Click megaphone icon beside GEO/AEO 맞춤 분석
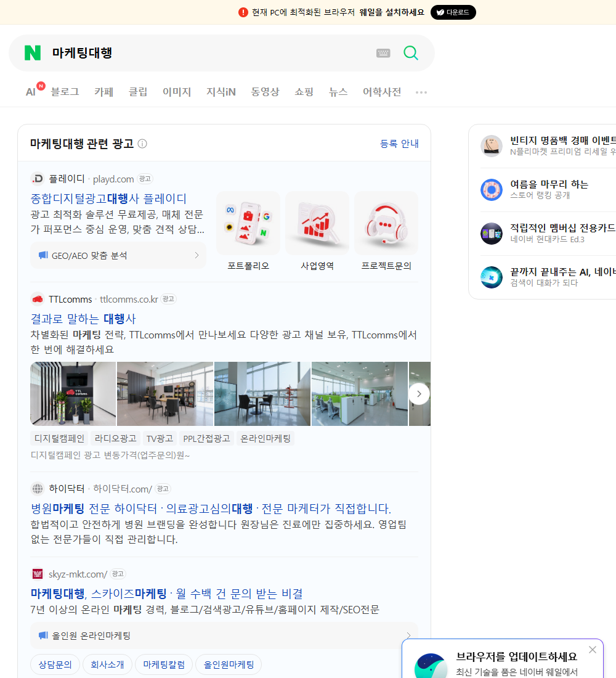616x678 pixels. (43, 255)
